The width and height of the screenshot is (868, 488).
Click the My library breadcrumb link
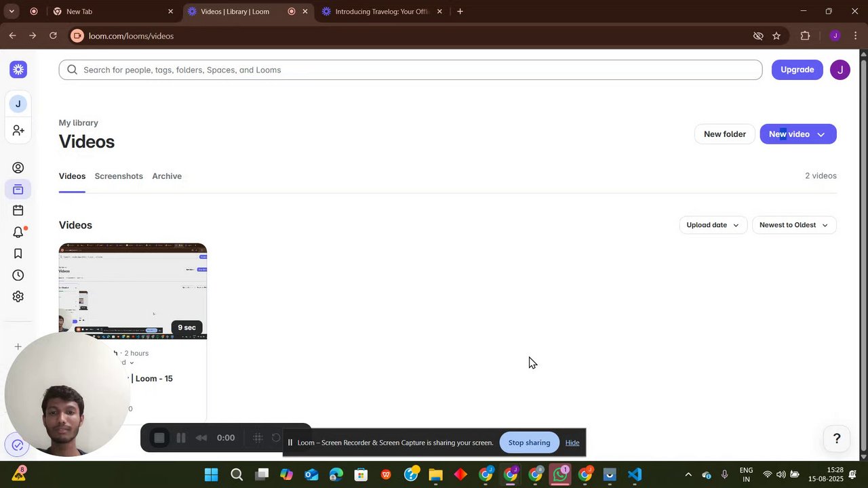[79, 123]
